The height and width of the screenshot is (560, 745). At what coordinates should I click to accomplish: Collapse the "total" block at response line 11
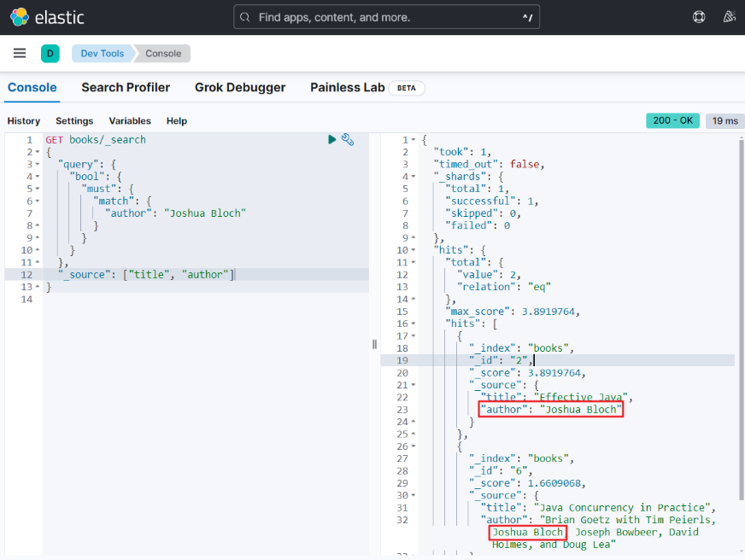414,262
